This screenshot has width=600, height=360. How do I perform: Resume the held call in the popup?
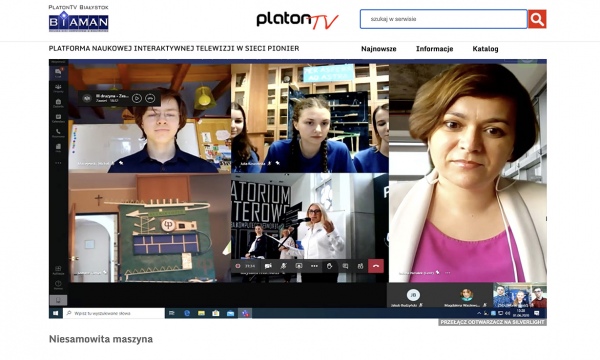[137, 98]
